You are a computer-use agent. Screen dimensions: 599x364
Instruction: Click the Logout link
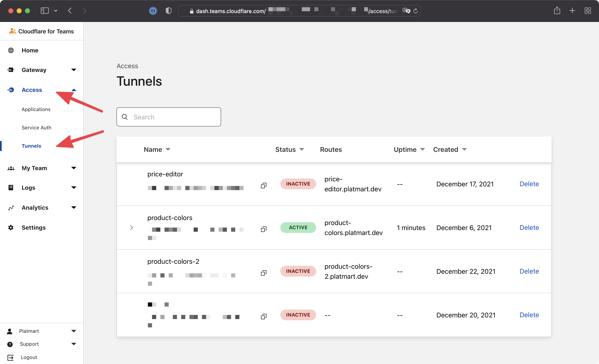pyautogui.click(x=29, y=357)
